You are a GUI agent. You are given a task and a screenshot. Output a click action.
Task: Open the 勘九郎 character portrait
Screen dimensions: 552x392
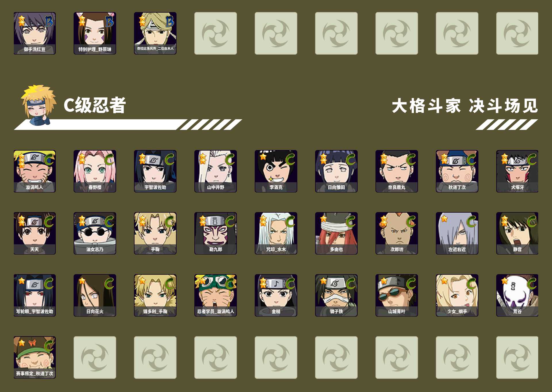point(216,233)
